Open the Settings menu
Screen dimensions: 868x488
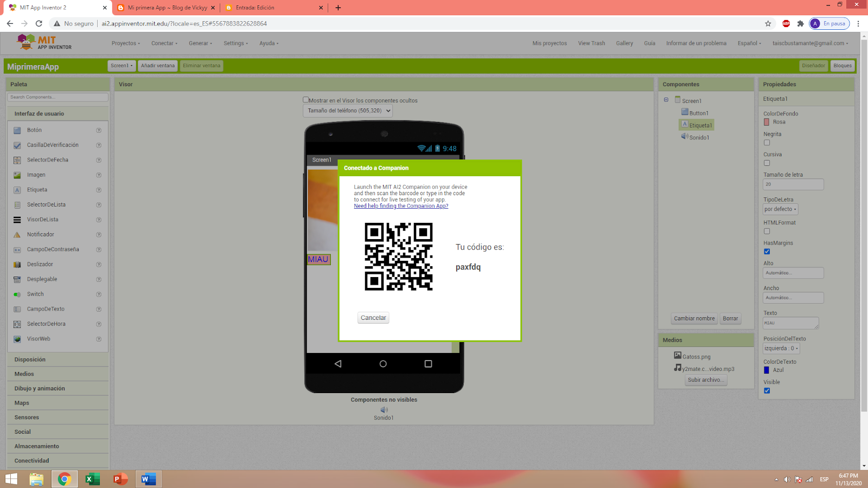(235, 43)
